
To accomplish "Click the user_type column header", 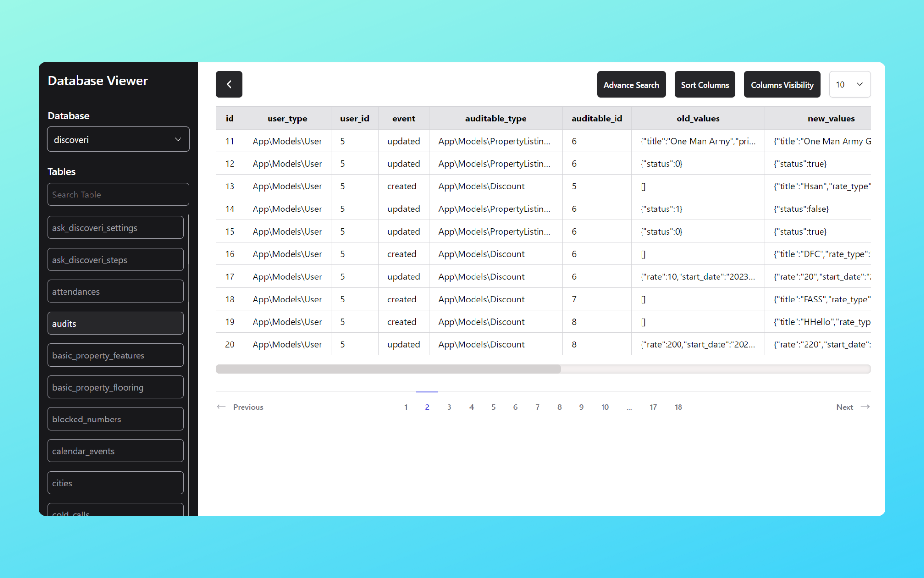I will click(x=287, y=118).
